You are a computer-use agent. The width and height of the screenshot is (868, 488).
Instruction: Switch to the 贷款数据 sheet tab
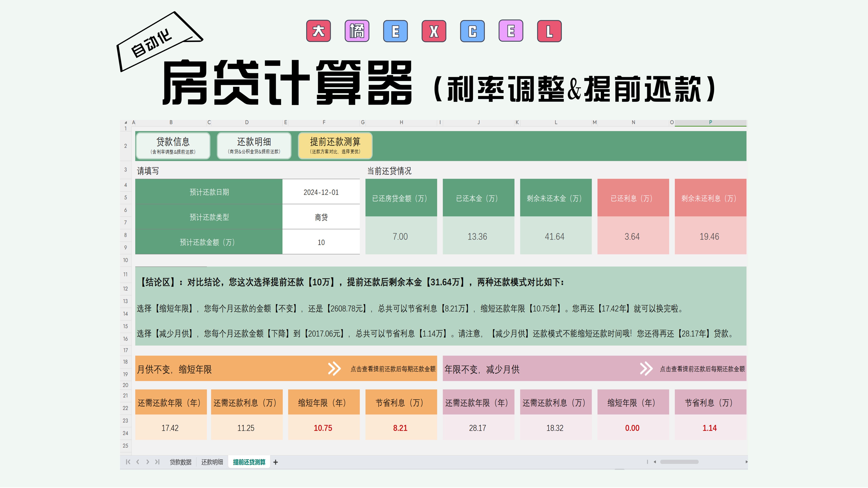(x=181, y=462)
